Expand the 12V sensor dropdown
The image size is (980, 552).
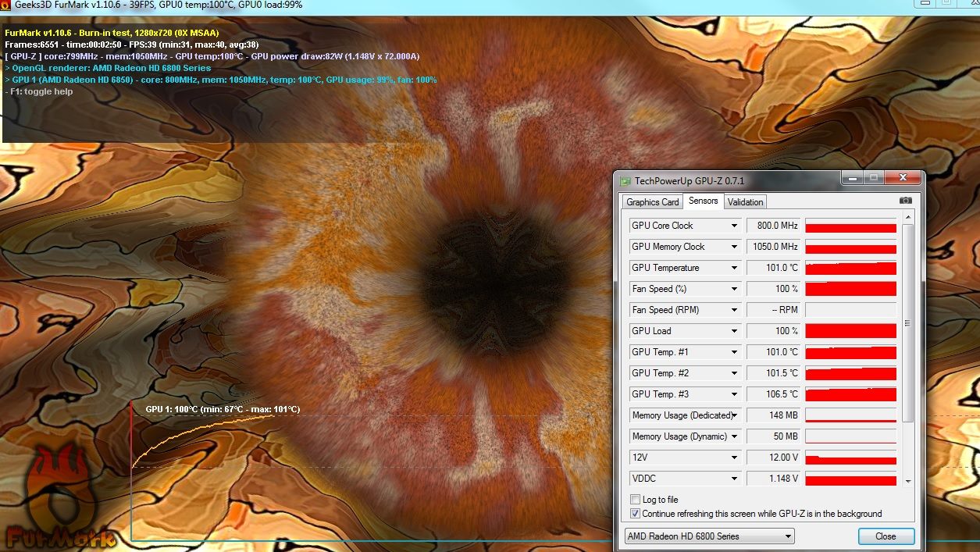(x=734, y=458)
